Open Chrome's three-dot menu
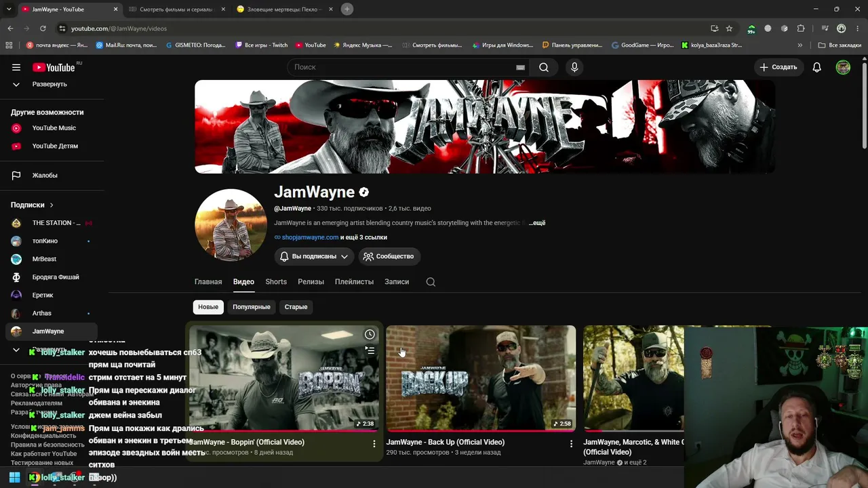This screenshot has width=868, height=488. tap(858, 28)
